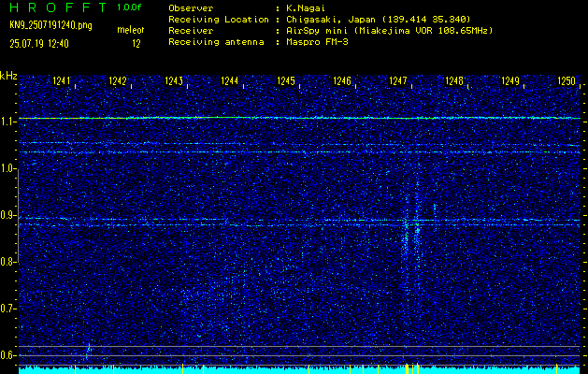Click the 1.1 frequency axis label
This screenshot has width=588, height=374.
tap(7, 122)
